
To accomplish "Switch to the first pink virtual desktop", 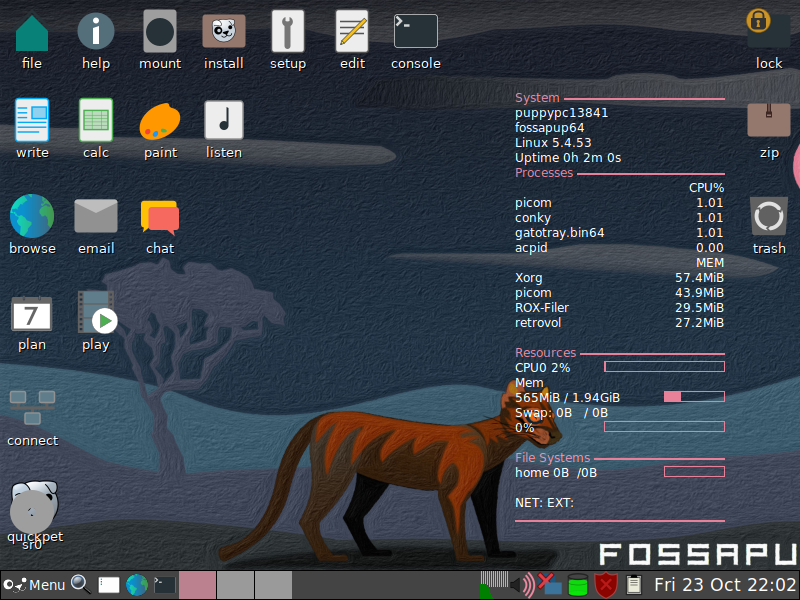I will [x=197, y=585].
